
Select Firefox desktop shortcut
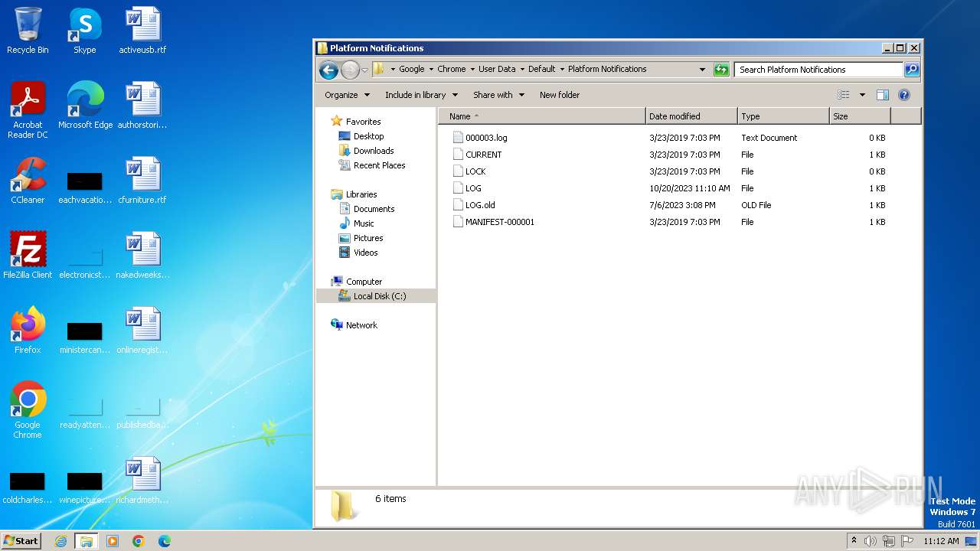(28, 331)
